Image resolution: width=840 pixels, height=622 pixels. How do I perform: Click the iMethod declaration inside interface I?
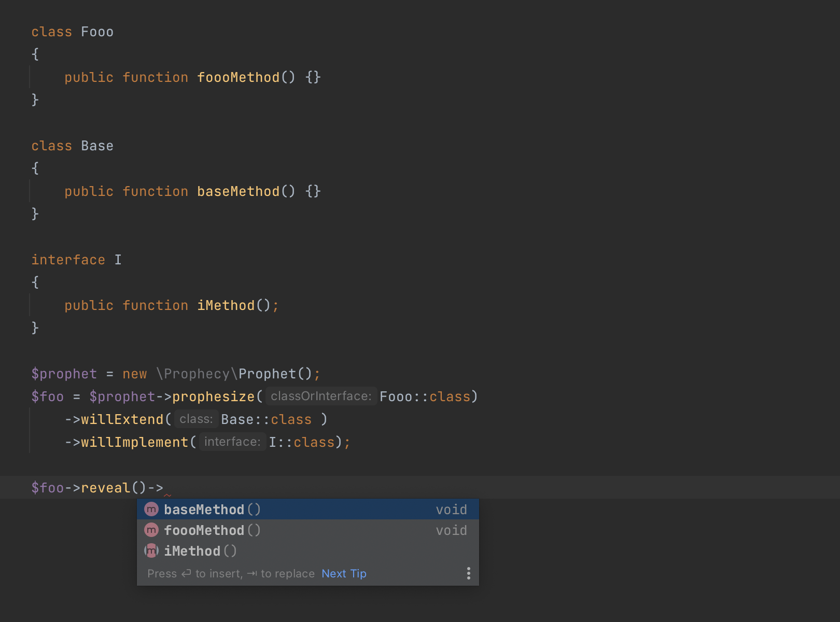(x=226, y=306)
